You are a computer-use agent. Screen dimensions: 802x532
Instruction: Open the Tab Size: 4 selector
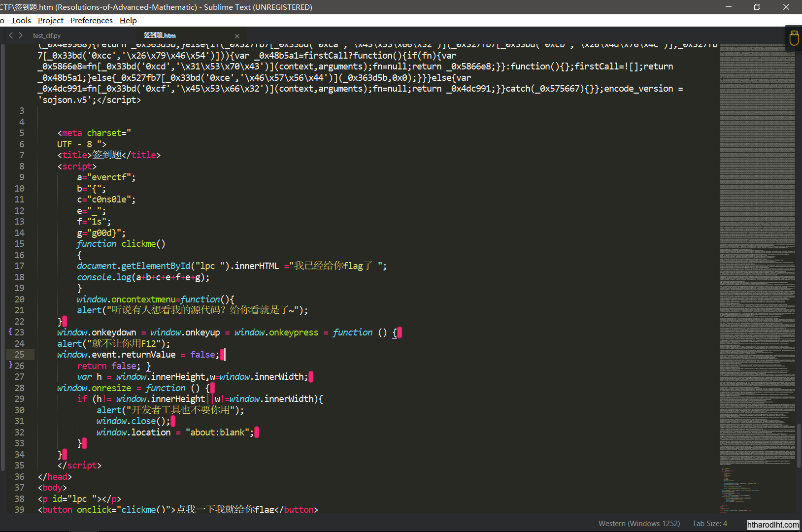(709, 524)
